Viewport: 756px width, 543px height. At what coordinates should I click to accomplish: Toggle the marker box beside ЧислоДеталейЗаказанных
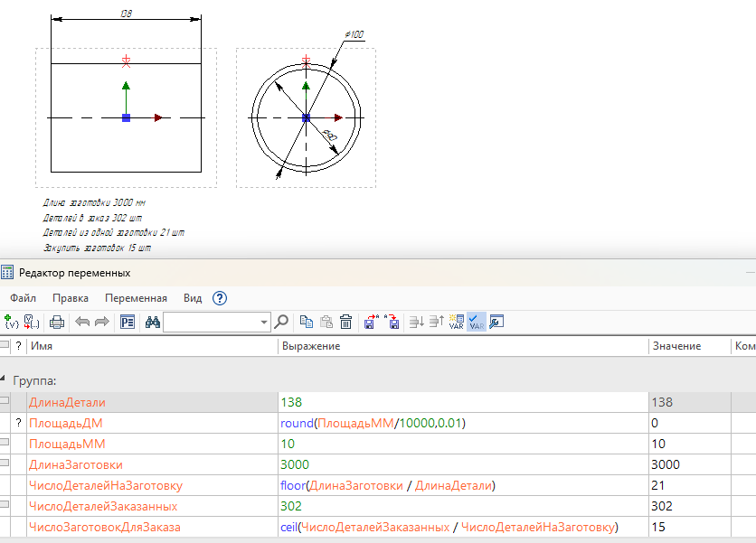point(5,505)
